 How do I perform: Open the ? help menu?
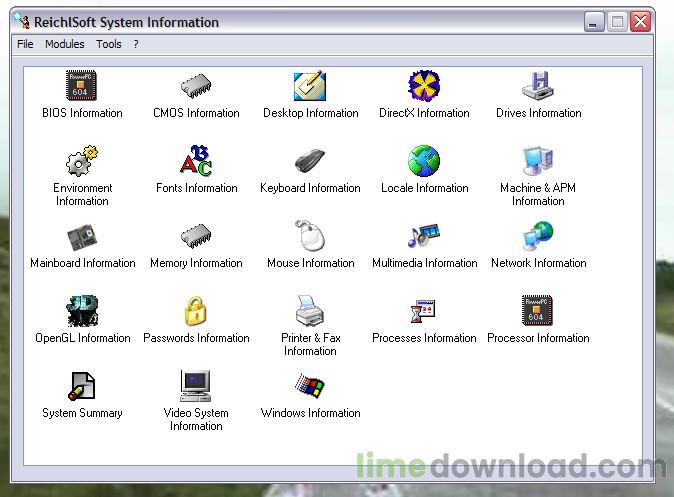[x=136, y=44]
